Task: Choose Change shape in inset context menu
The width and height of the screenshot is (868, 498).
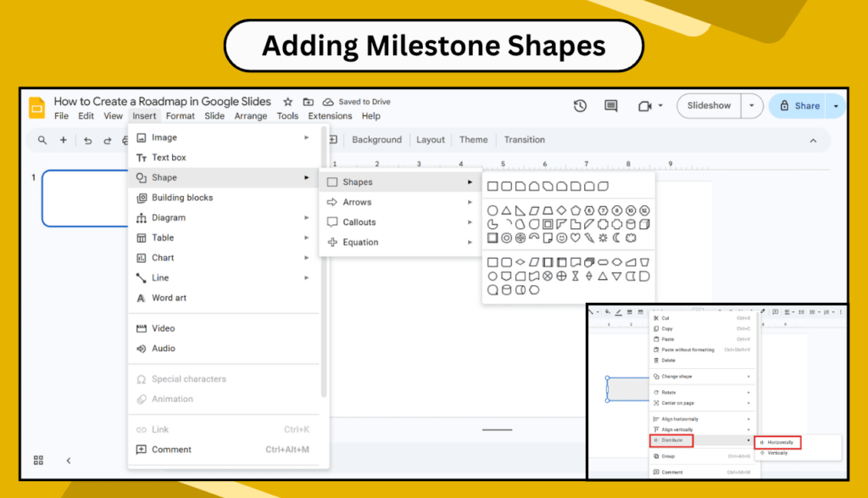Action: (x=702, y=377)
